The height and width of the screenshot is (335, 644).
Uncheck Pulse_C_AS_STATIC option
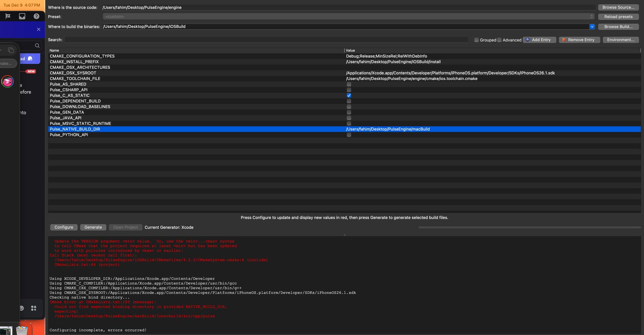[x=349, y=96]
